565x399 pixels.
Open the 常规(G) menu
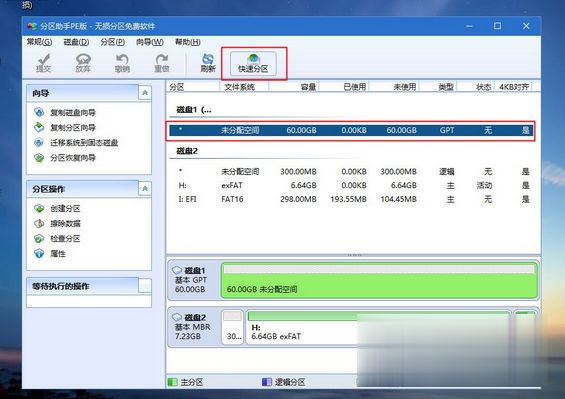[39, 42]
